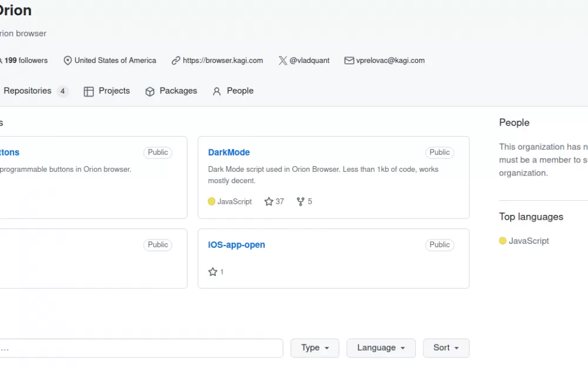This screenshot has height=368, width=588.
Task: Switch to the Projects tab
Action: point(107,91)
